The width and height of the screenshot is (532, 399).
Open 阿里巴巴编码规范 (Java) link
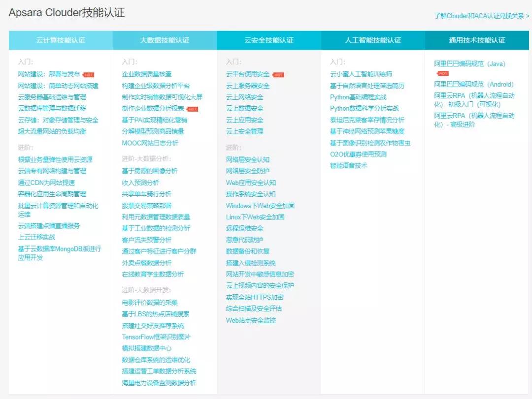[469, 64]
